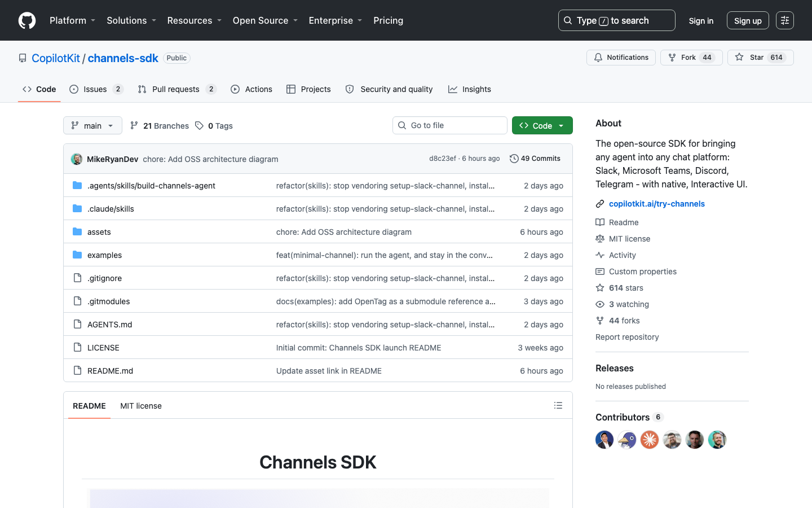Screen dimensions: 812x508
Task: Open the assets folder
Action: tap(99, 232)
